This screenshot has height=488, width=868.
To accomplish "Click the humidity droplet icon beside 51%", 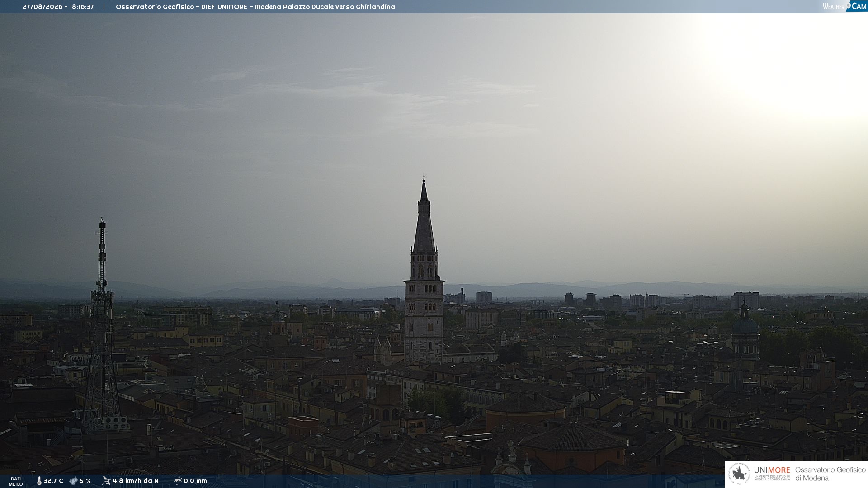I will click(73, 481).
